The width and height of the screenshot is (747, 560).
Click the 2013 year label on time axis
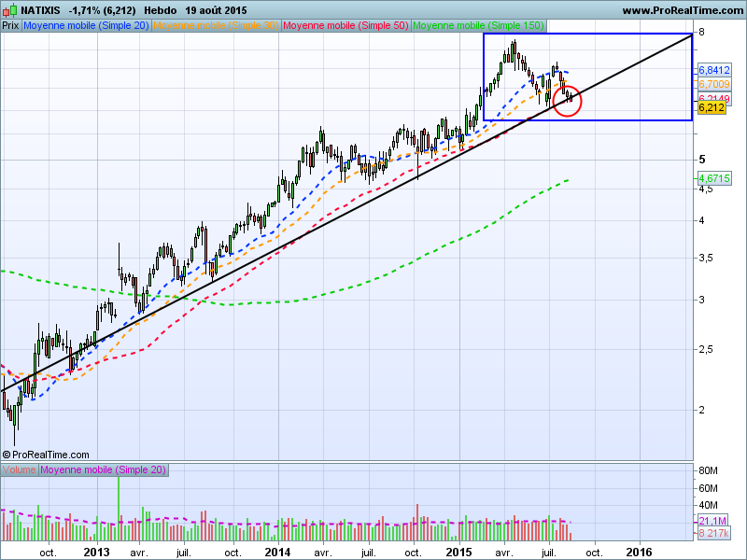[x=96, y=553]
